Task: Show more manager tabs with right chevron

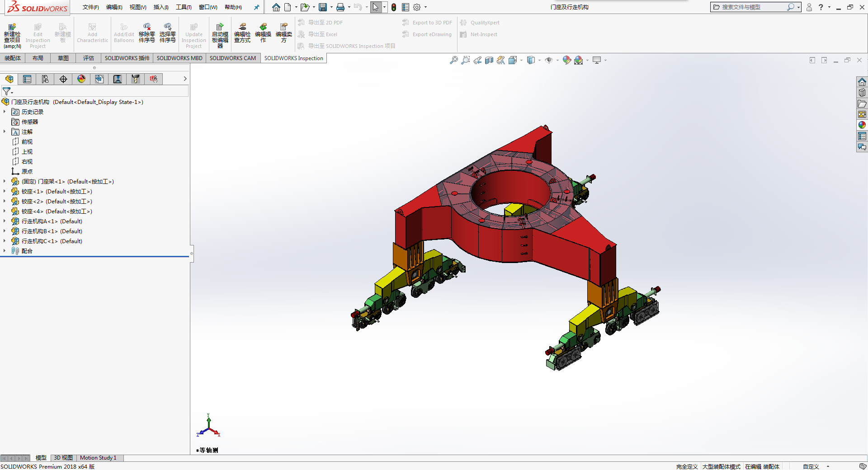Action: coord(185,79)
